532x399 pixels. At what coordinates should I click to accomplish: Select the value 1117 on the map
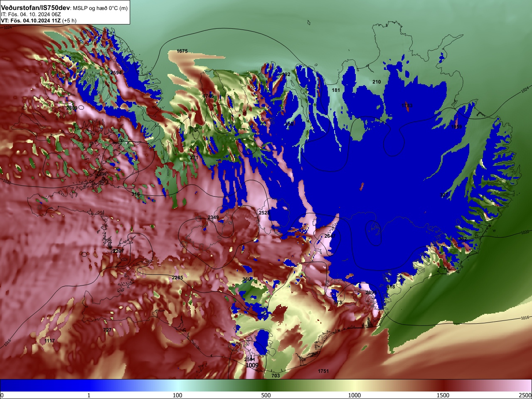point(49,341)
